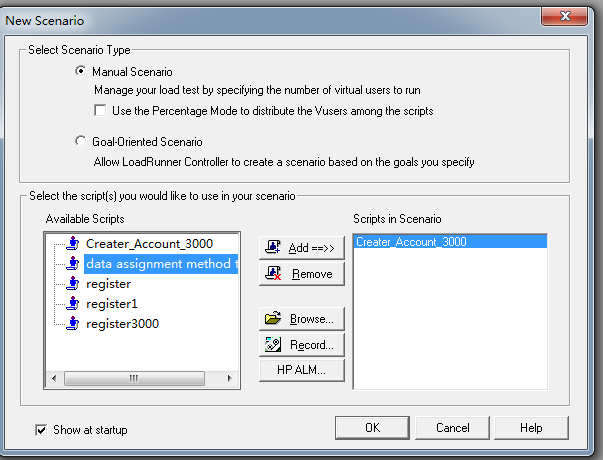Pick the register script entry
The image size is (603, 460).
coord(108,284)
